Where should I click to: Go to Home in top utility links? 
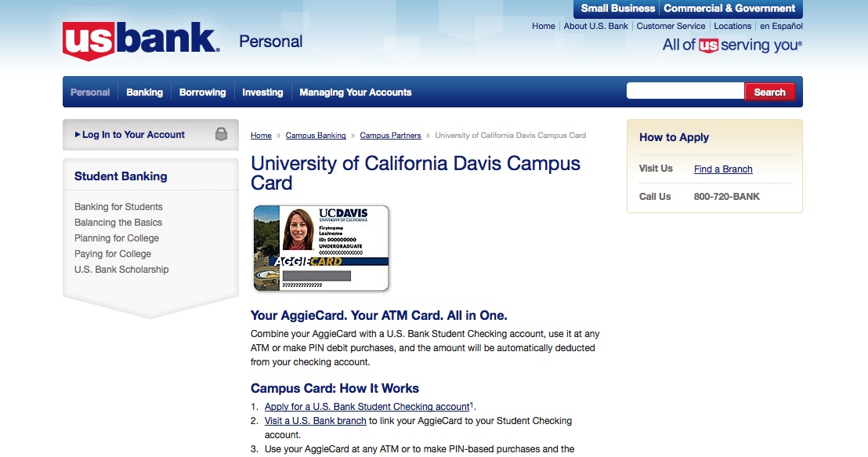pyautogui.click(x=543, y=26)
